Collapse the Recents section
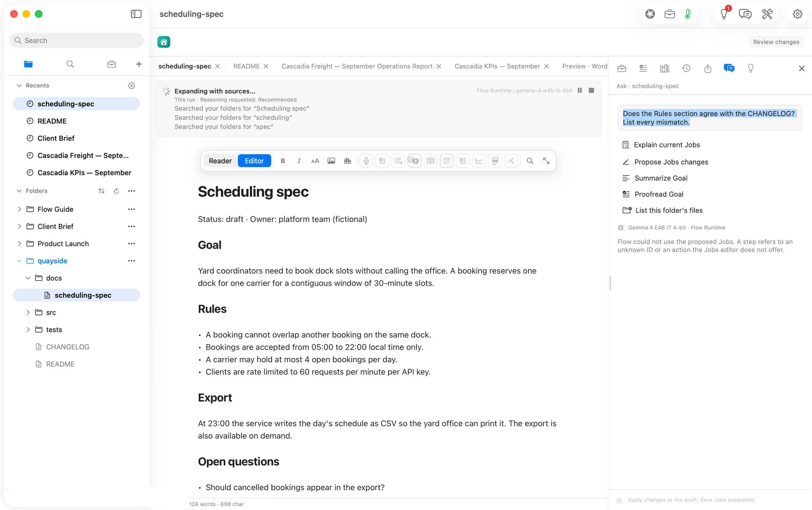 point(19,86)
